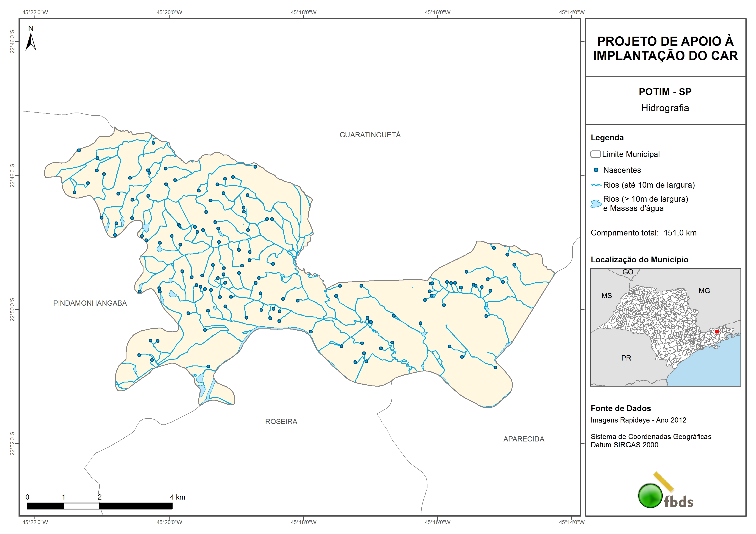Click the red square on locator map

coord(717,331)
